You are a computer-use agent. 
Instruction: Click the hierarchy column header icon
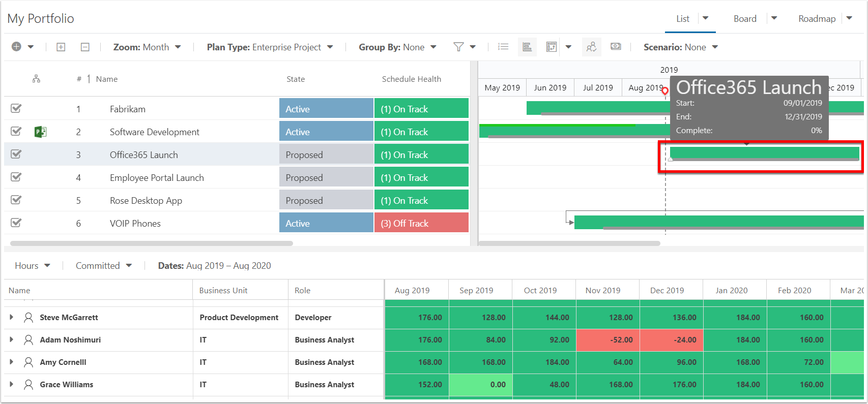click(36, 79)
